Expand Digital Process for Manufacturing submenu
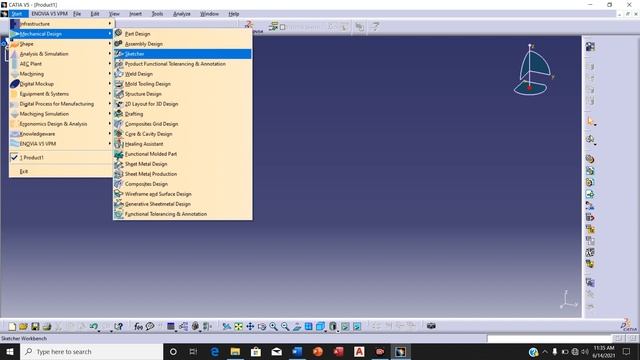The height and width of the screenshot is (360, 640). [61, 104]
